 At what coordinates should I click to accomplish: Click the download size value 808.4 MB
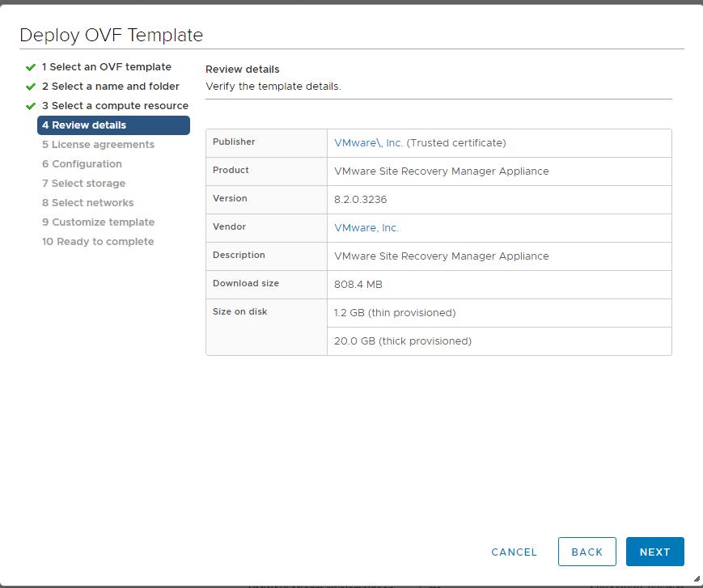[358, 285]
